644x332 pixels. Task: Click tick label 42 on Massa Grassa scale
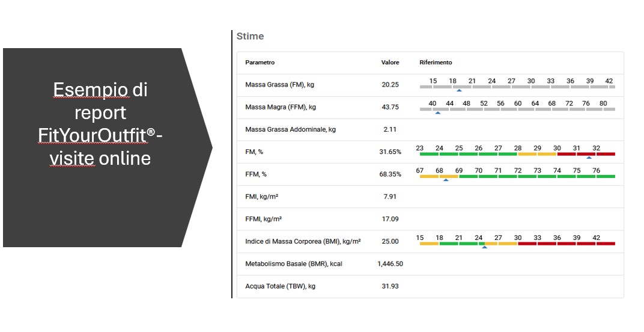(609, 81)
